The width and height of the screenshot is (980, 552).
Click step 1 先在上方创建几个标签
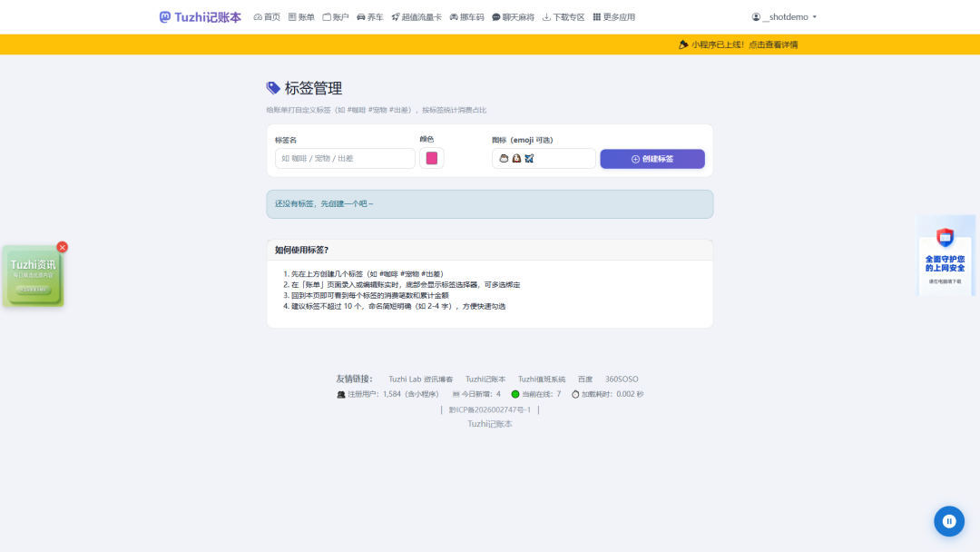(x=367, y=274)
